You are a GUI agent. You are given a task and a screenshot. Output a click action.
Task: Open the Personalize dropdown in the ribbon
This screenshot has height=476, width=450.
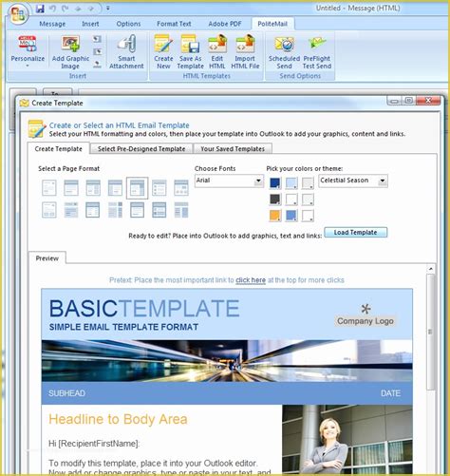coord(28,51)
